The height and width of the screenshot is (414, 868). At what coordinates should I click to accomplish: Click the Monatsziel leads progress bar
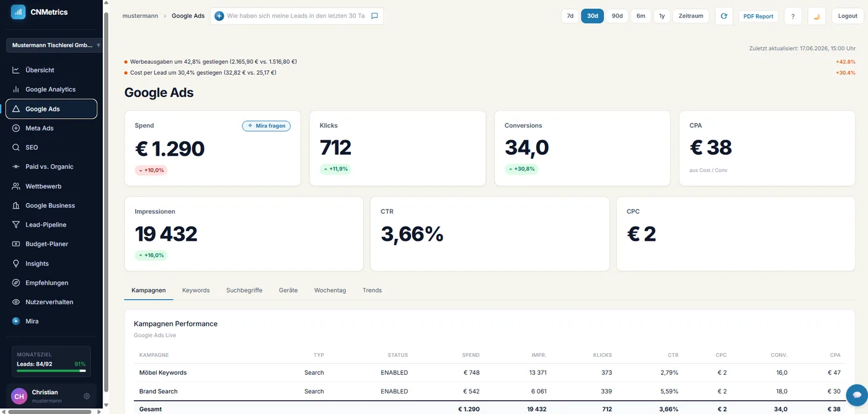(x=51, y=371)
